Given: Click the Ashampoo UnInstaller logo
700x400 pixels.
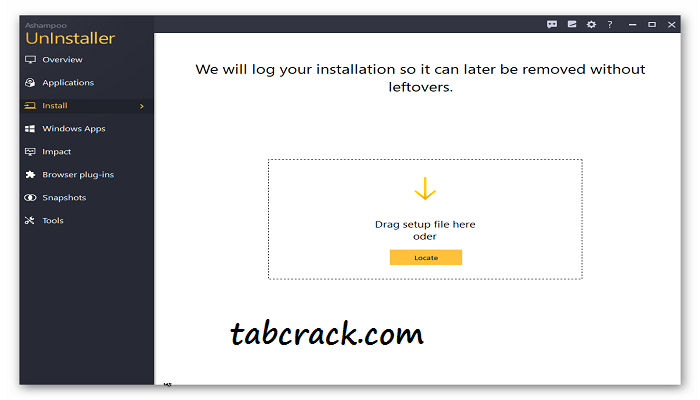Looking at the screenshot, I should (70, 34).
